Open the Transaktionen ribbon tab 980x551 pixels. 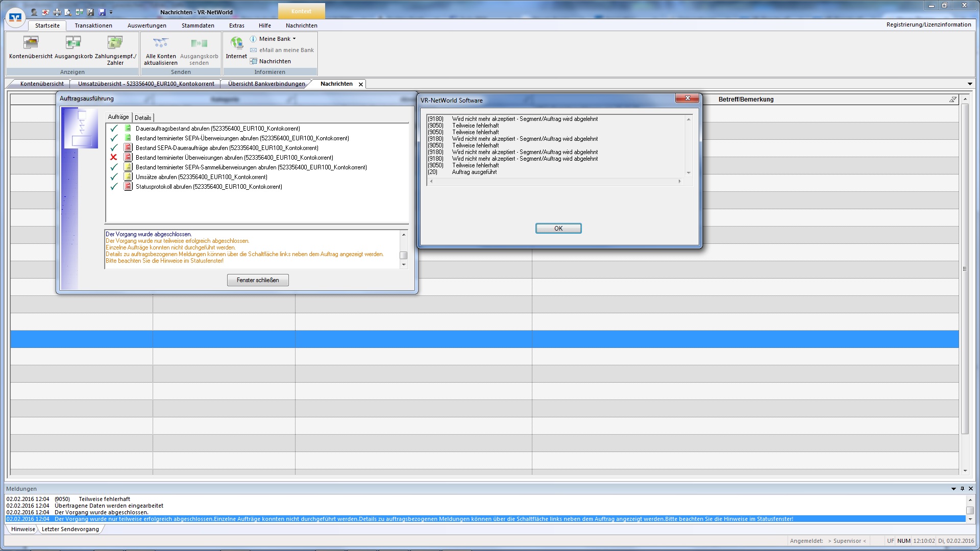tap(93, 26)
